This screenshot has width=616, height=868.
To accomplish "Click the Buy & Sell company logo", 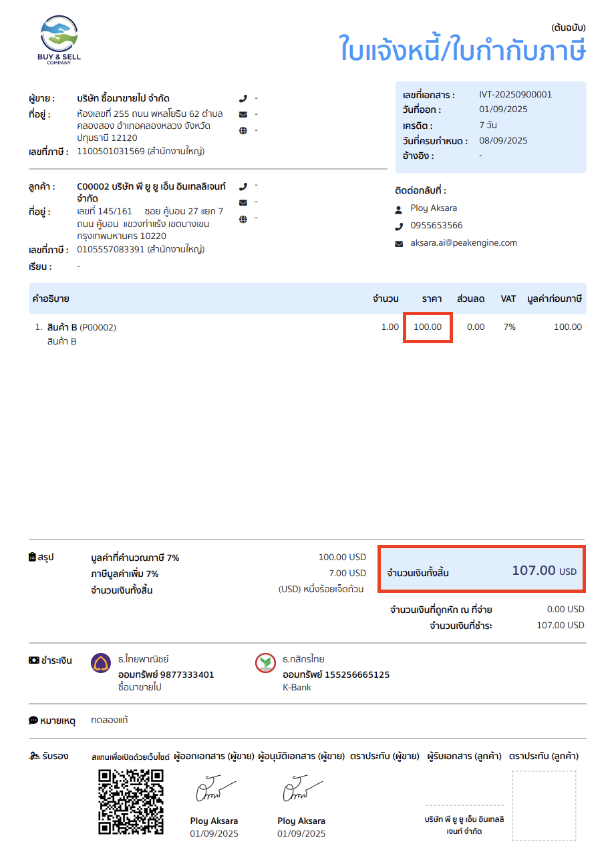I will click(x=59, y=40).
